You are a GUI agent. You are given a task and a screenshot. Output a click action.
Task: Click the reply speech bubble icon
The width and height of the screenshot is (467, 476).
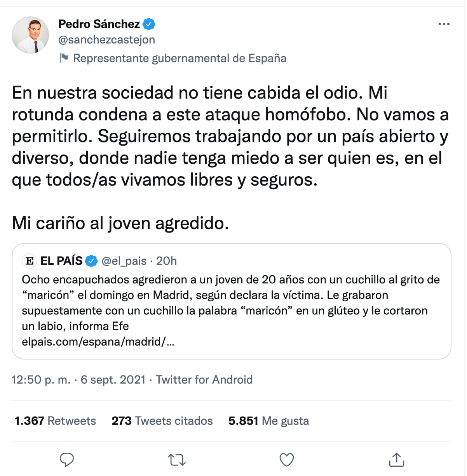pyautogui.click(x=67, y=460)
